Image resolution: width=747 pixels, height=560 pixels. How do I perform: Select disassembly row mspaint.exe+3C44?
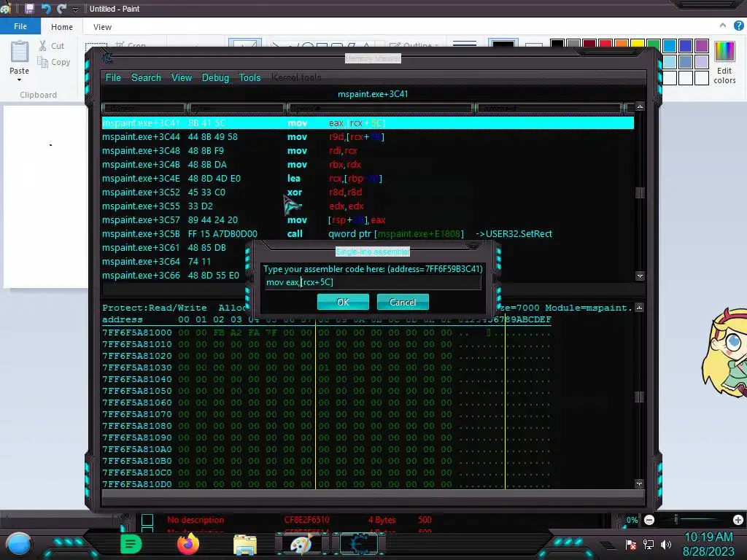click(x=368, y=136)
